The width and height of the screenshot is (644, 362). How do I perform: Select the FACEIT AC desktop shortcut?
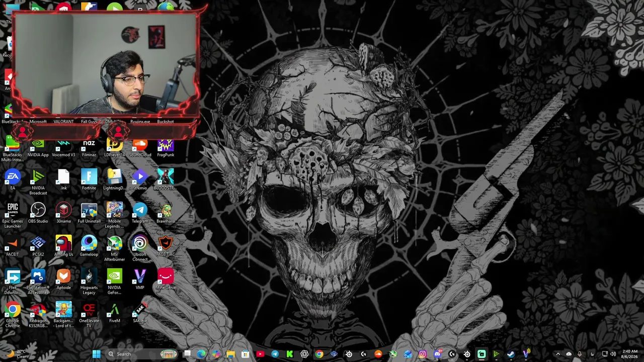[x=166, y=246]
